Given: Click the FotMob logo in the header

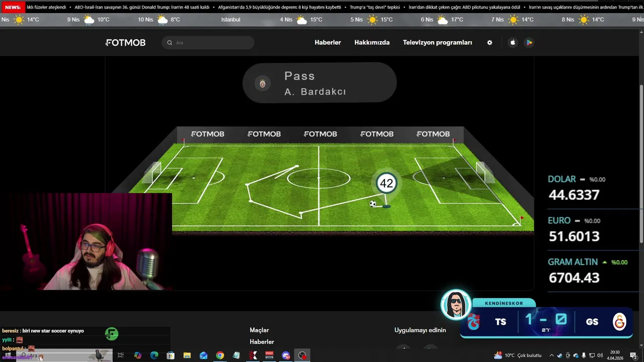Looking at the screenshot, I should 125,43.
